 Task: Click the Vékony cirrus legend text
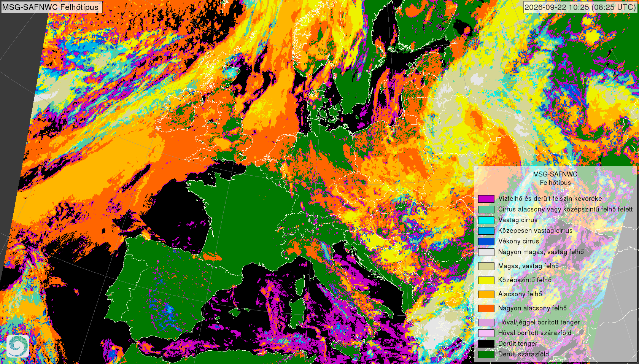coord(518,241)
